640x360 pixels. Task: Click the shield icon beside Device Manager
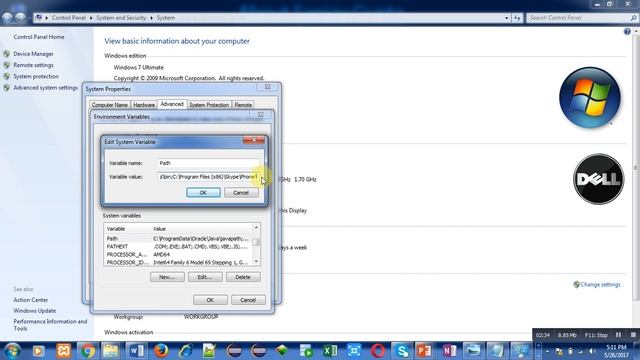(x=7, y=54)
